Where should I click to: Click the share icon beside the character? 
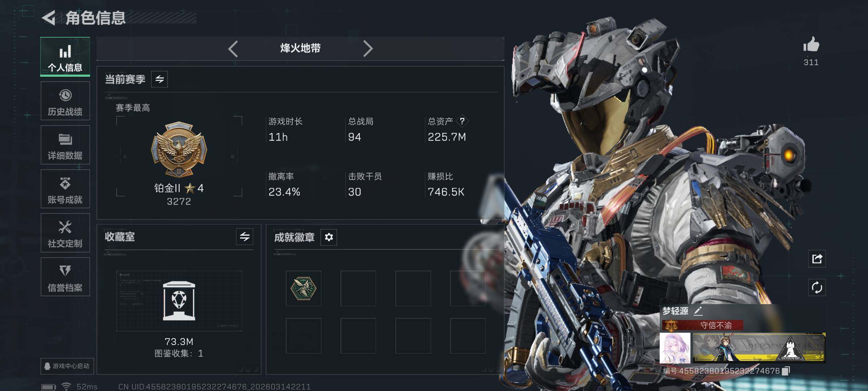pos(817,258)
